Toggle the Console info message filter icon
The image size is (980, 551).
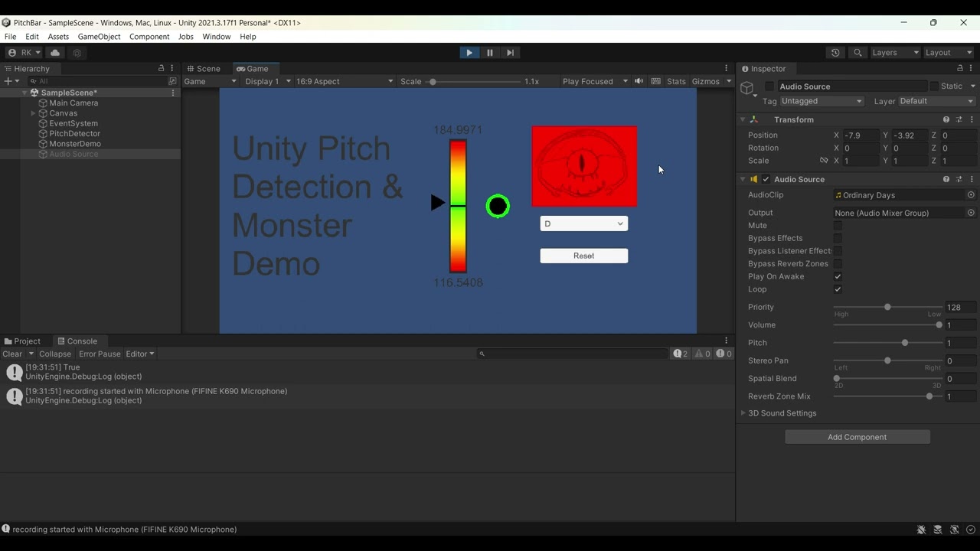pyautogui.click(x=681, y=354)
